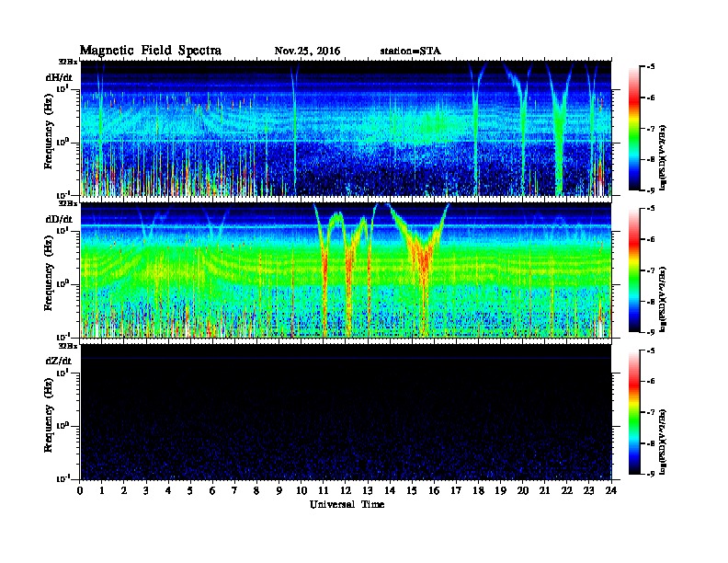Click the "24" hour tick label
Viewport: 728px width, 563px height.
click(x=611, y=491)
